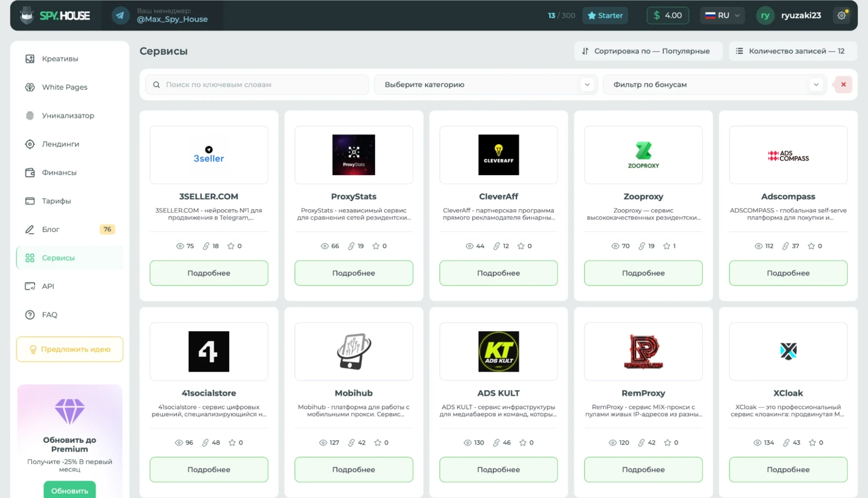868x498 pixels.
Task: Click the eye icon on ProxyStats card
Action: pos(325,246)
